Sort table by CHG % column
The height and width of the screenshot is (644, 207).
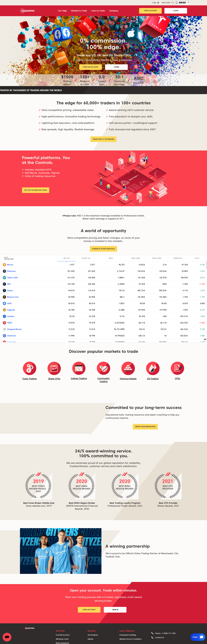pyautogui.click(x=197, y=258)
